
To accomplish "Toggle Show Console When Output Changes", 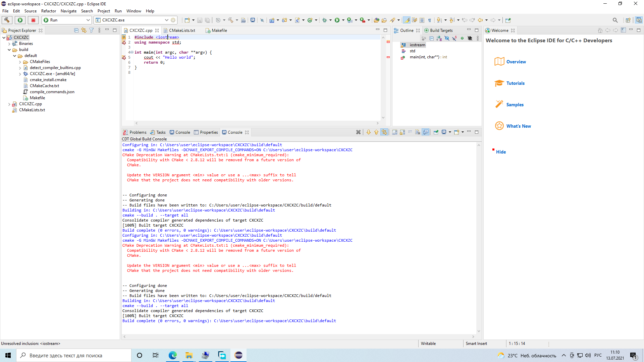I will (x=426, y=132).
